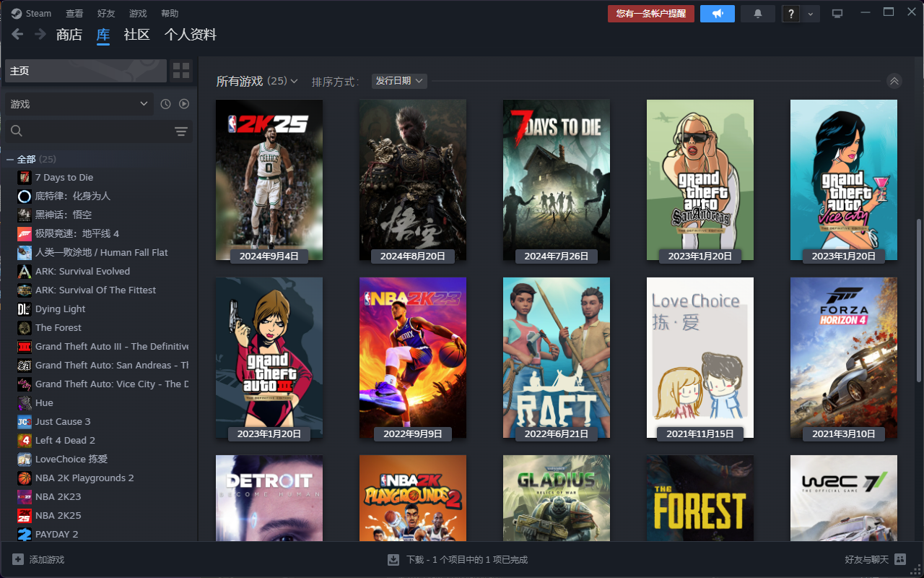Click the Steam logo menu

[x=31, y=13]
